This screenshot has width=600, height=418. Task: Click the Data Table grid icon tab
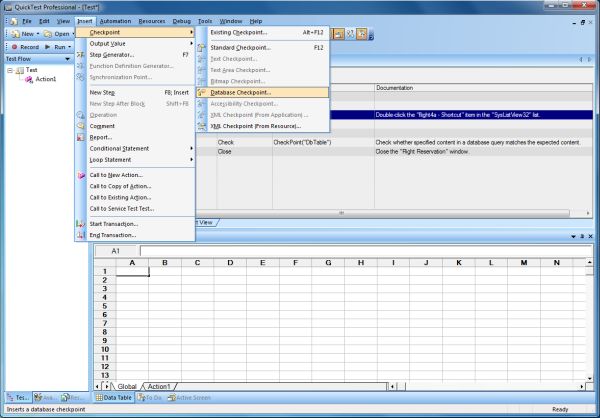point(99,398)
